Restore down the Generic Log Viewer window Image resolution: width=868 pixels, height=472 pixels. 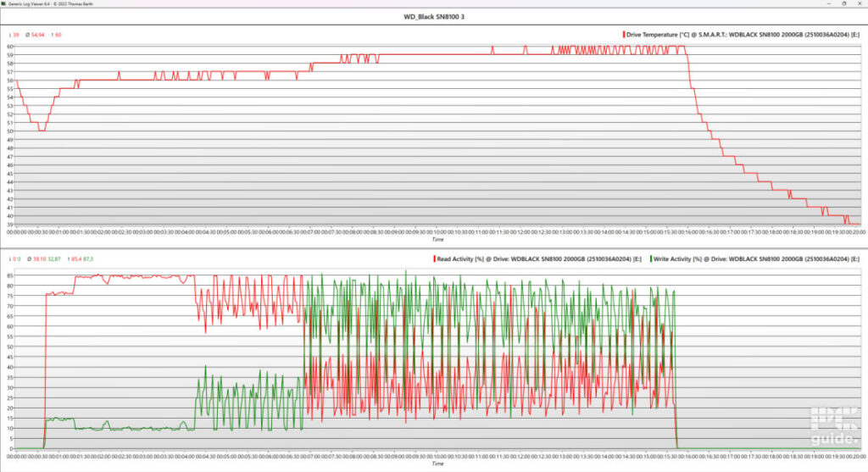(844, 3)
